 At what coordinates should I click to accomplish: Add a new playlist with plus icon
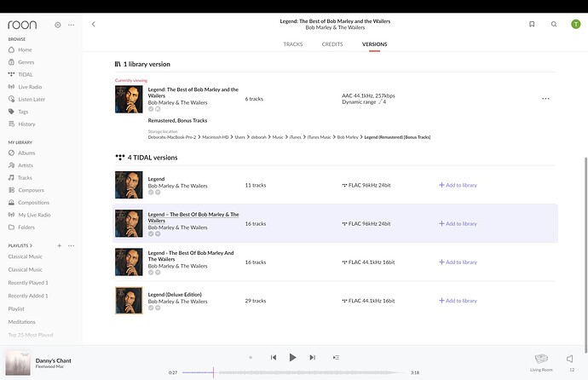click(x=60, y=246)
